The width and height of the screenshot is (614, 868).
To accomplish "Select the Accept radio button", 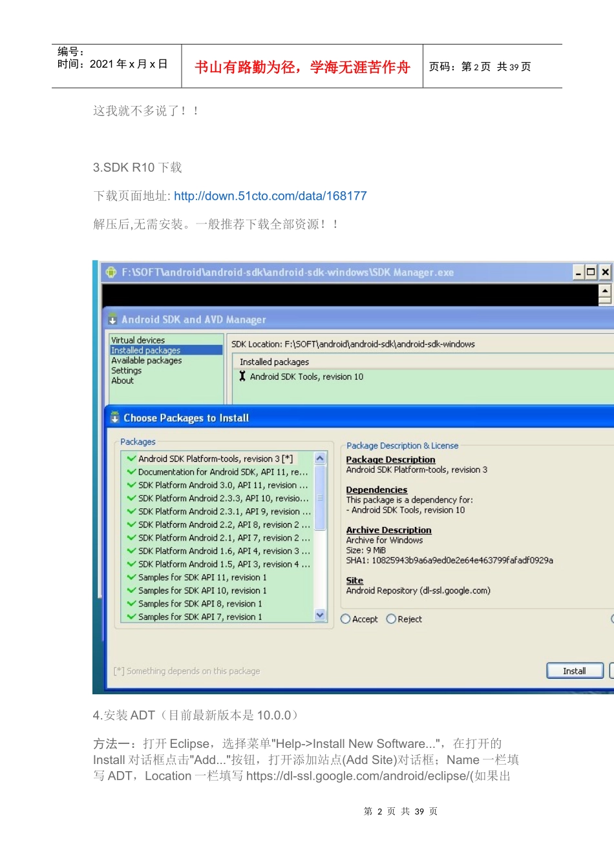I will pos(346,619).
